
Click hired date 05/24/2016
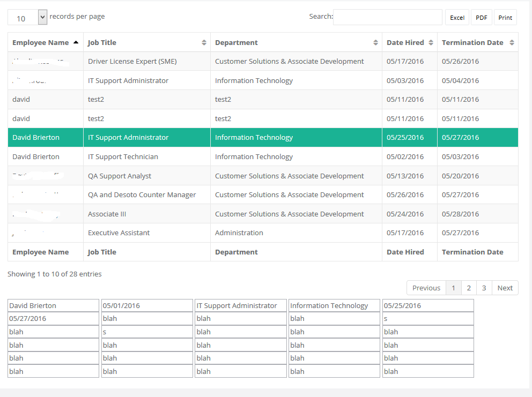coord(405,214)
